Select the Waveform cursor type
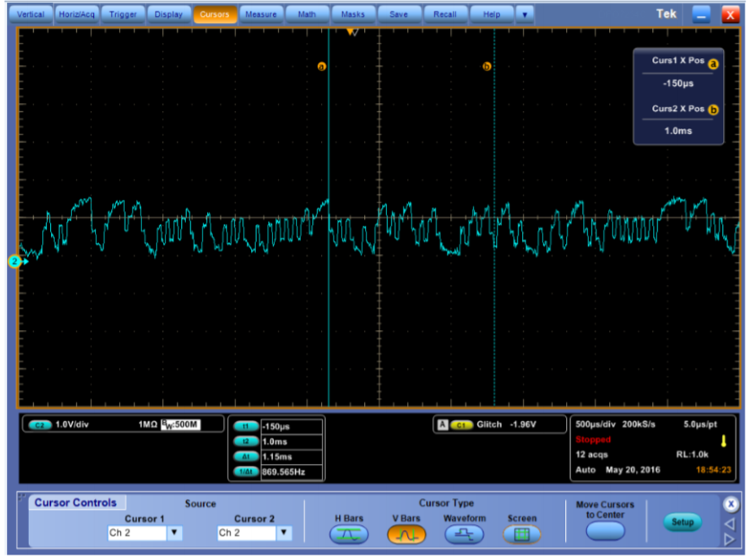 464,534
